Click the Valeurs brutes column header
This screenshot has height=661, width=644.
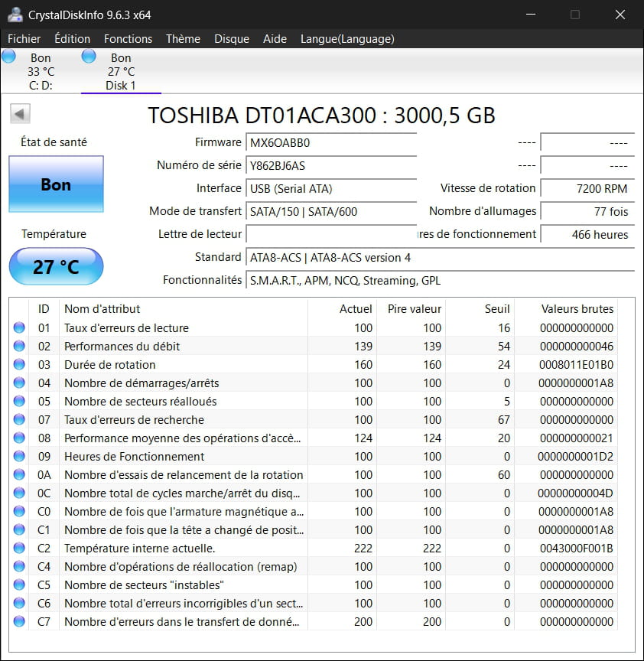577,309
